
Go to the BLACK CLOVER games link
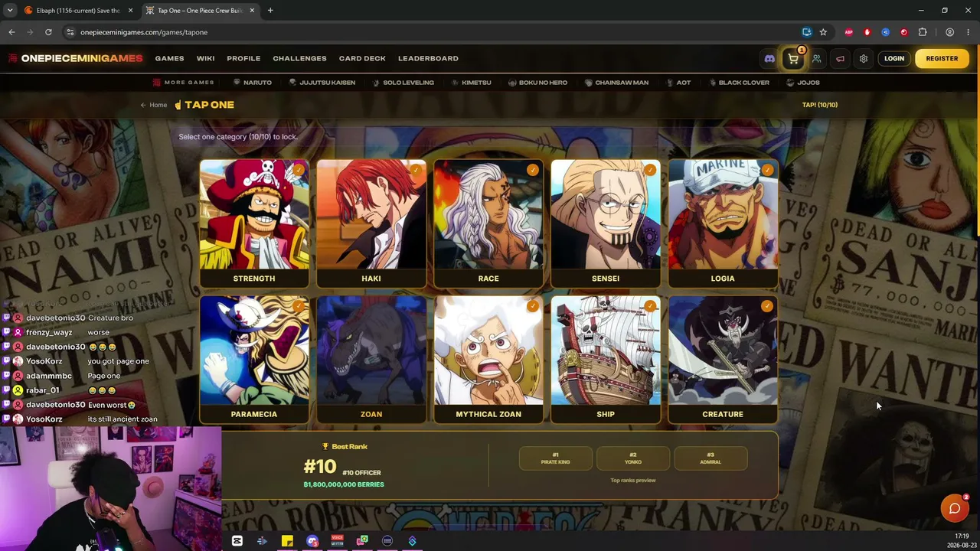pos(739,83)
